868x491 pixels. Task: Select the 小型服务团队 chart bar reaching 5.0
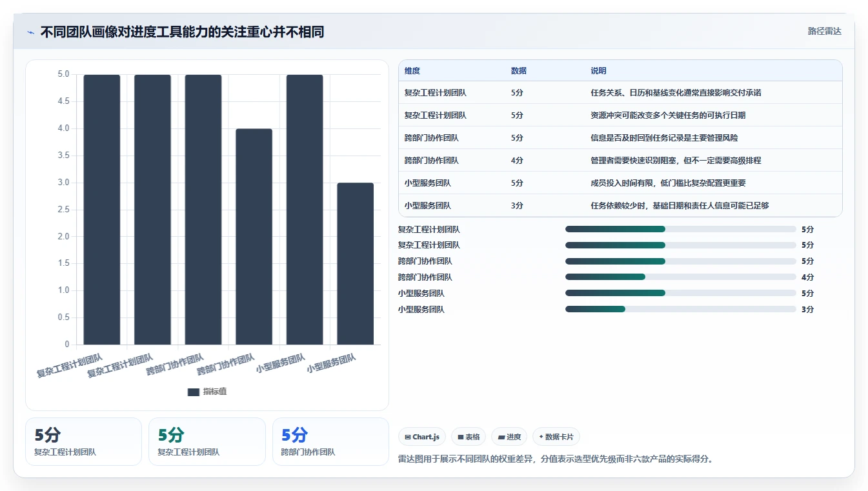[305, 210]
